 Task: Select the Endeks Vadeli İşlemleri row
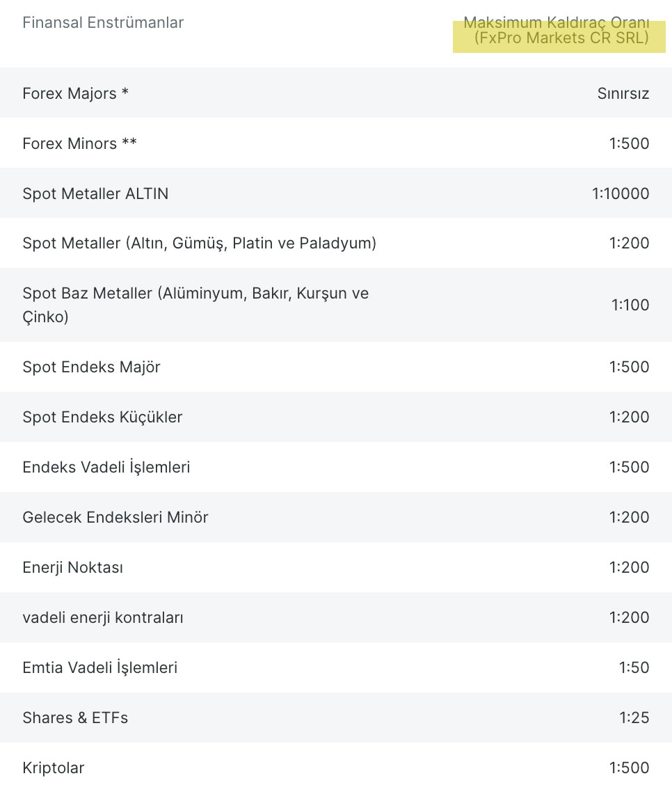336,467
